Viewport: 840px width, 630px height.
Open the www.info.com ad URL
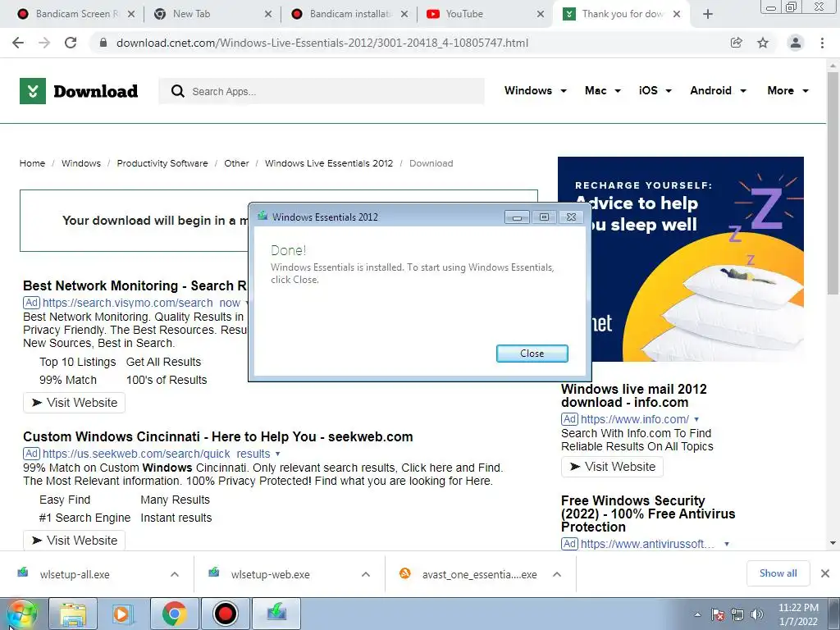coord(635,419)
